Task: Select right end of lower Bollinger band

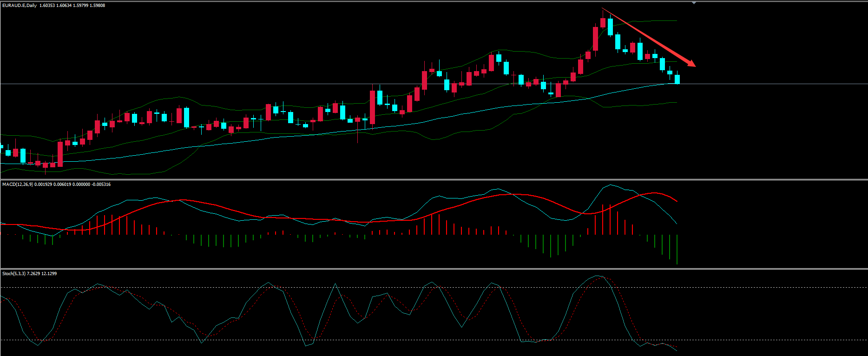Action: 676,103
